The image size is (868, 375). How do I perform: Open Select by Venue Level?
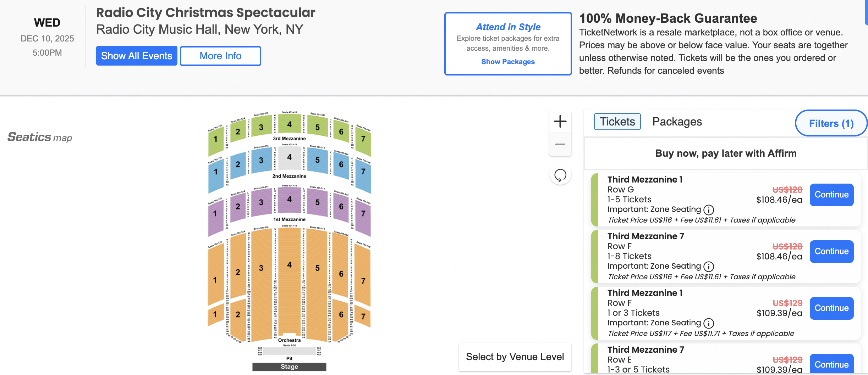(515, 357)
